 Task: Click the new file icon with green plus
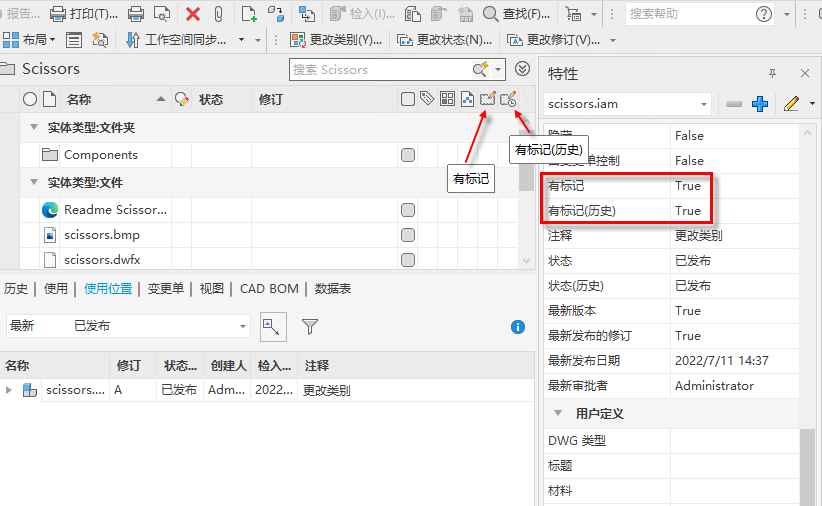point(249,14)
